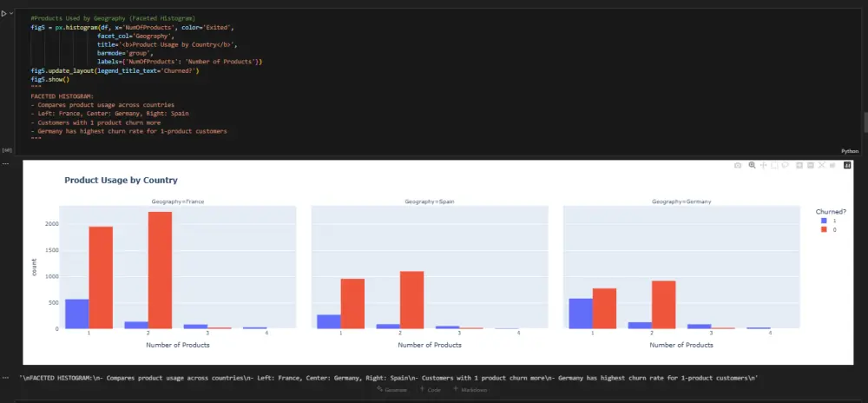Click the 'Geography=Germany' facet label
Screen dimensions: 868x403
(x=681, y=201)
